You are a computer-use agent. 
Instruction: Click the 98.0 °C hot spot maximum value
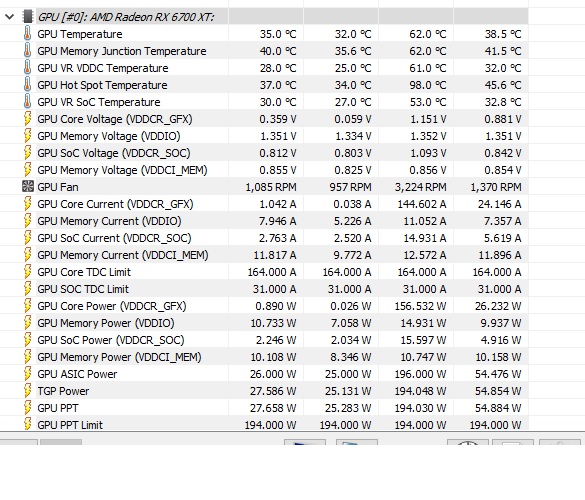tap(428, 85)
